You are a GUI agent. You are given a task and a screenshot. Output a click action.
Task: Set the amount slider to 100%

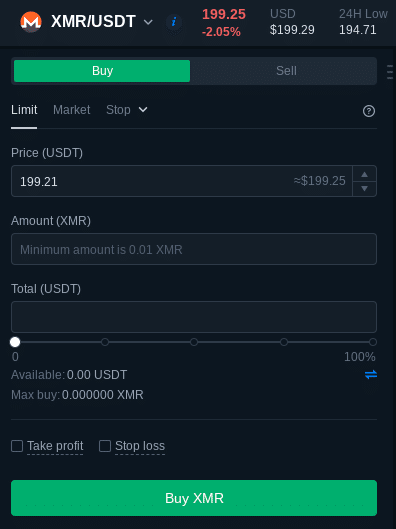tap(373, 342)
